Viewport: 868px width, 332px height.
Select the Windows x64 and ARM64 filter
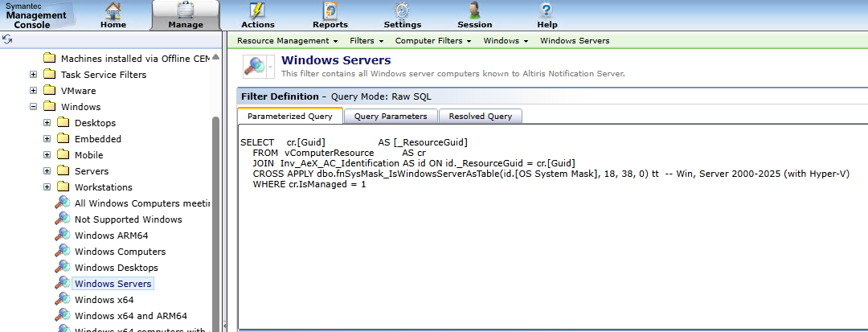click(x=131, y=315)
